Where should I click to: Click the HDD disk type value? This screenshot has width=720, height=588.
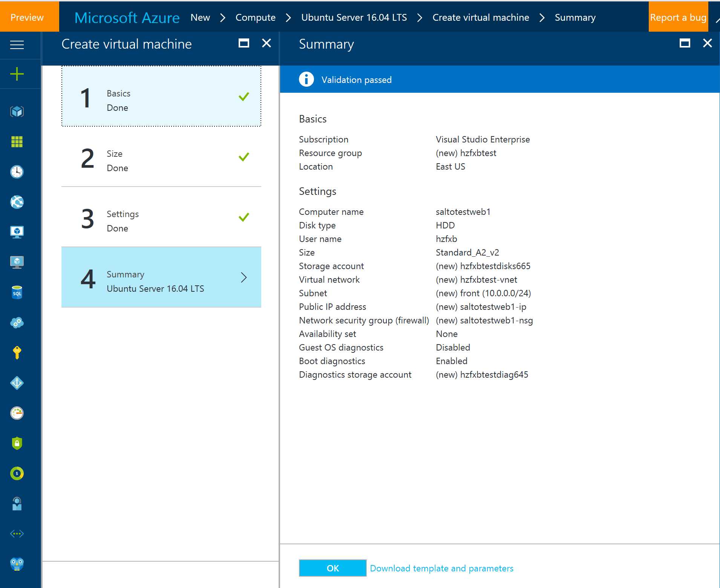(445, 225)
